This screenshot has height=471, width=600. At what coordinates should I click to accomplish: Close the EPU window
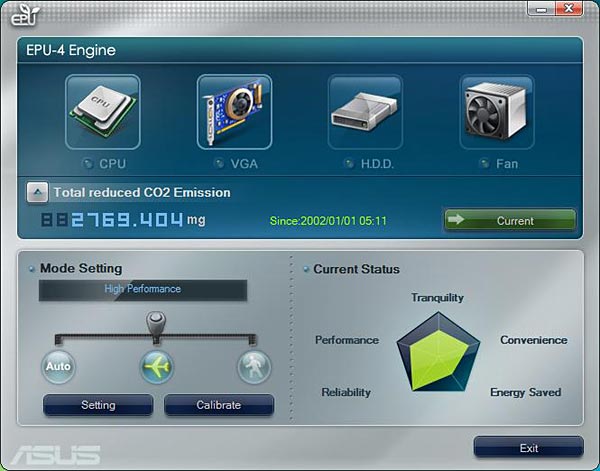pyautogui.click(x=569, y=8)
